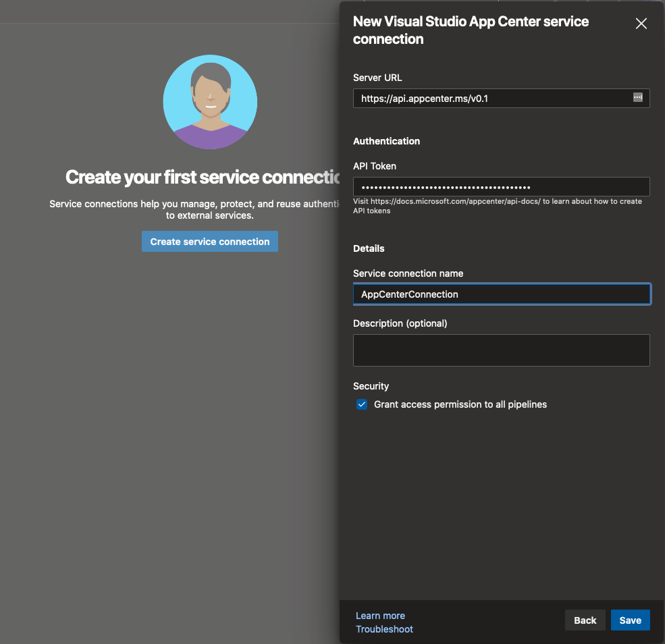Click the 'Service connections help you manage' description text
This screenshot has width=665, height=644.
pyautogui.click(x=194, y=209)
